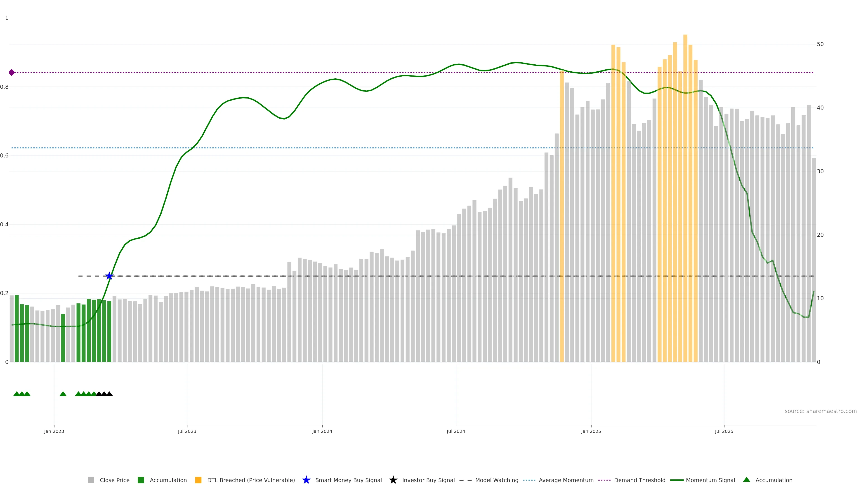
Task: Click the Jul 2024 axis label
Action: tap(455, 431)
